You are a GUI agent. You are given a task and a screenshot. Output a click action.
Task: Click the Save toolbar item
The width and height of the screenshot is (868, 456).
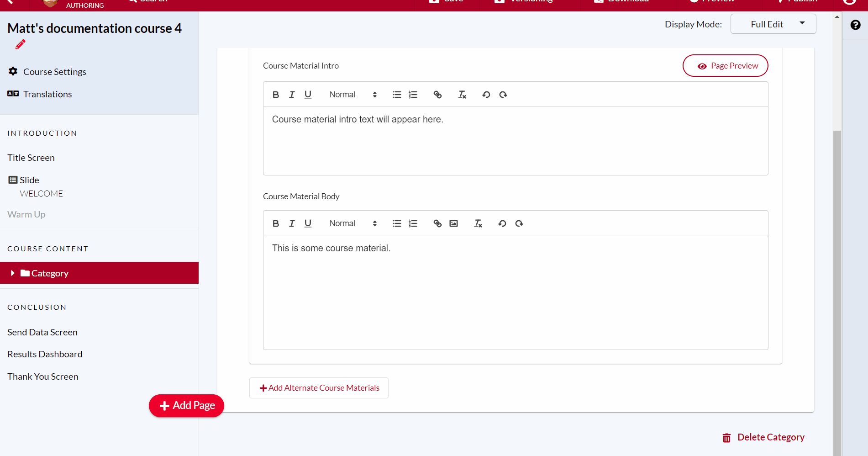click(x=447, y=2)
